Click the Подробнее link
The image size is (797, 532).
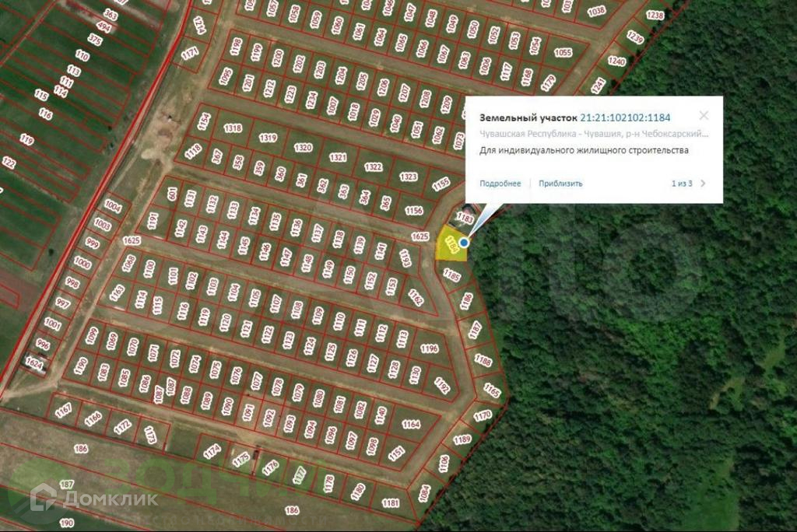pyautogui.click(x=500, y=184)
